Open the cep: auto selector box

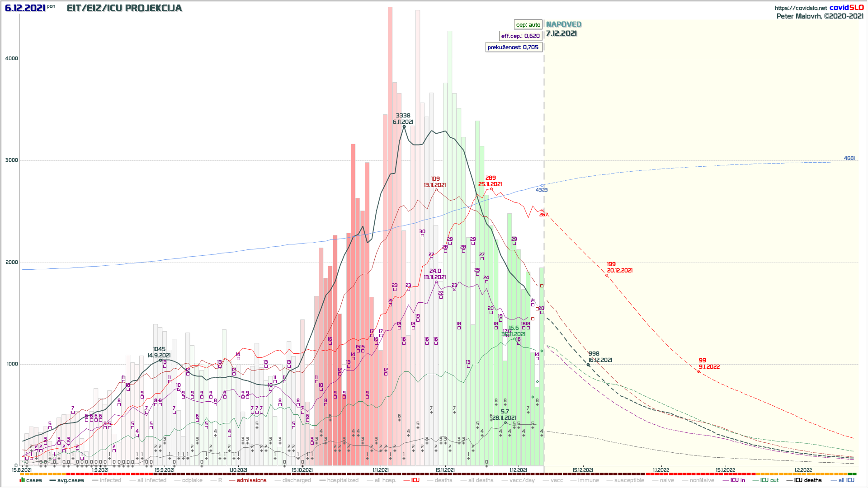coord(528,25)
